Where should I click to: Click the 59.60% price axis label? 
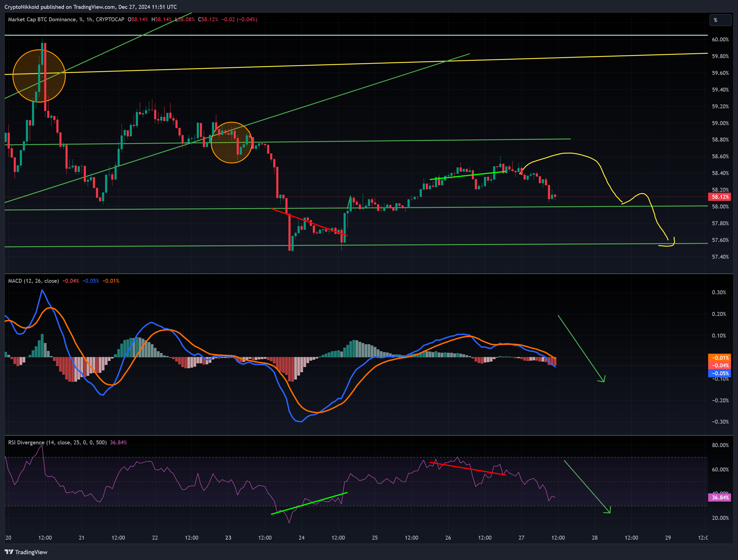[720, 73]
